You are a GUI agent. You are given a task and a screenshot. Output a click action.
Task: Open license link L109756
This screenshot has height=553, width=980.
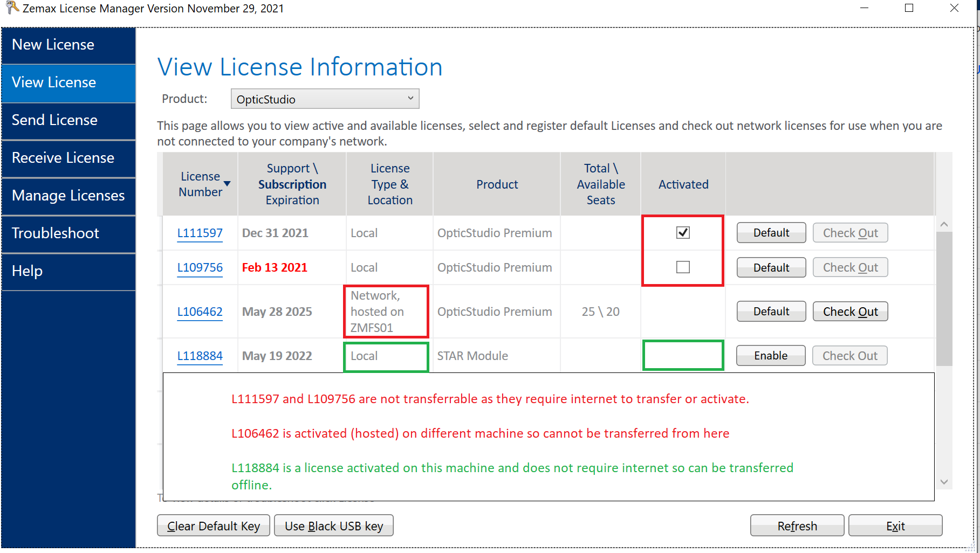coord(200,267)
